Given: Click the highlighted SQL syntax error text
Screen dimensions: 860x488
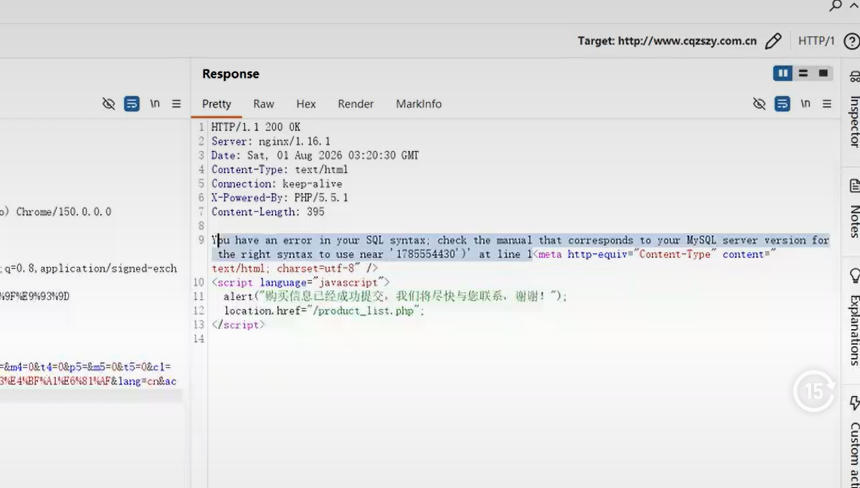Looking at the screenshot, I should click(520, 247).
